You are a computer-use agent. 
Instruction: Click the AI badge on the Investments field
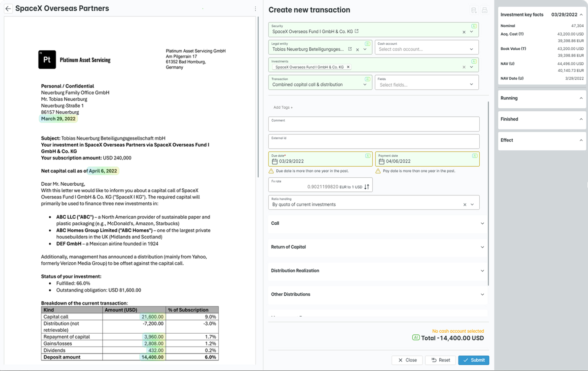[x=474, y=62]
